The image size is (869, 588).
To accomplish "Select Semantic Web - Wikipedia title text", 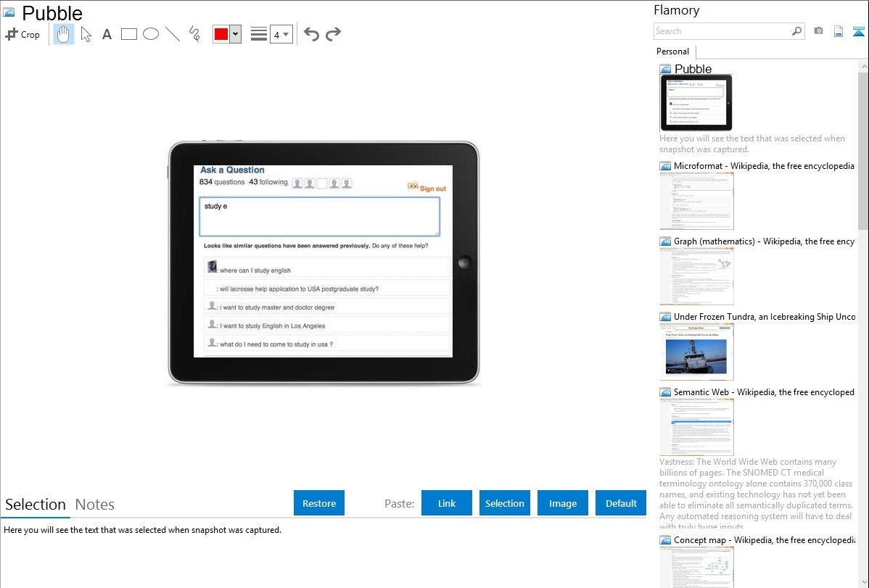I will click(x=764, y=392).
